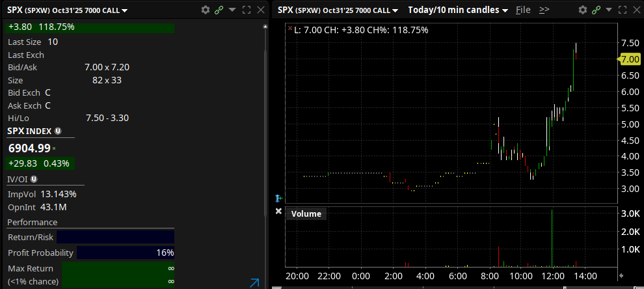This screenshot has height=289, width=644.
Task: Dismiss the L/CH chart label with x
Action: click(290, 29)
